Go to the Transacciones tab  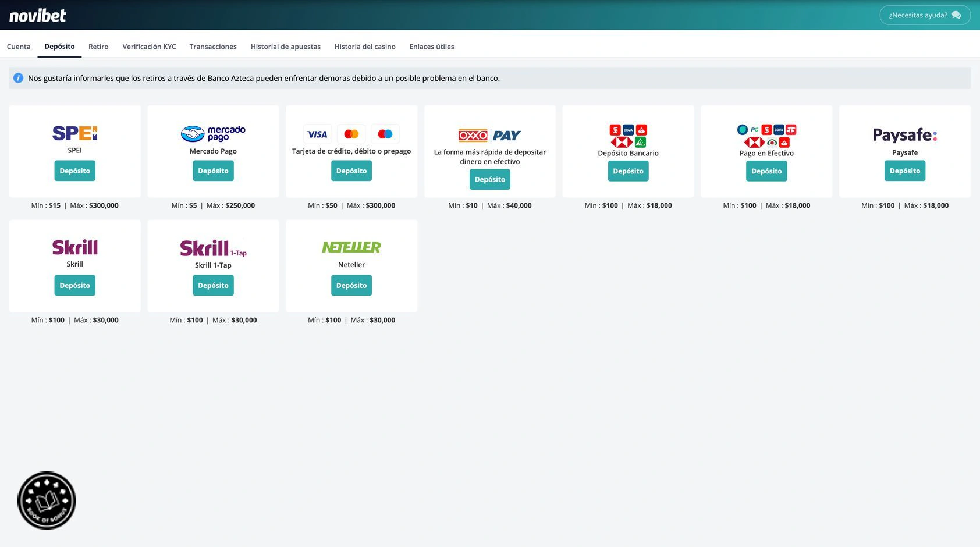click(213, 47)
